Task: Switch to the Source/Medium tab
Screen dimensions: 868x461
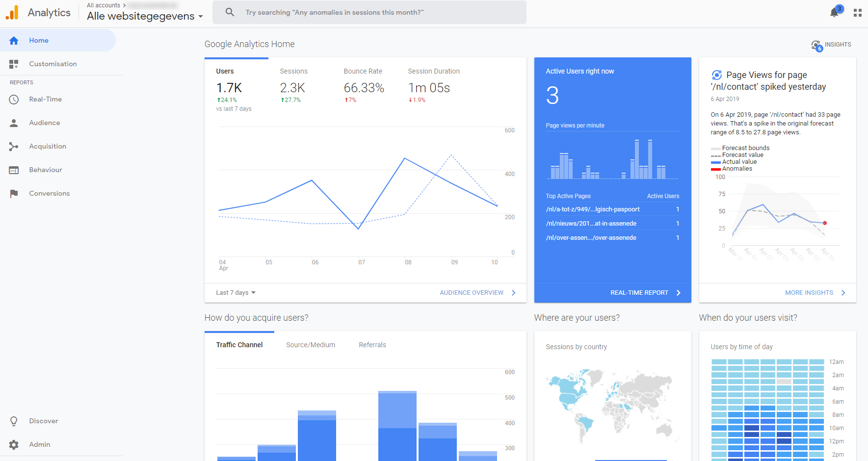Action: click(x=311, y=345)
